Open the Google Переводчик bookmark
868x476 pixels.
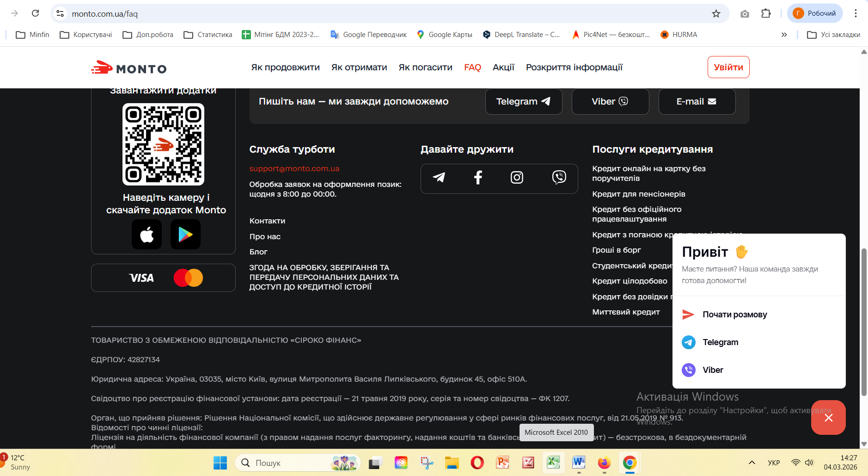[369, 35]
